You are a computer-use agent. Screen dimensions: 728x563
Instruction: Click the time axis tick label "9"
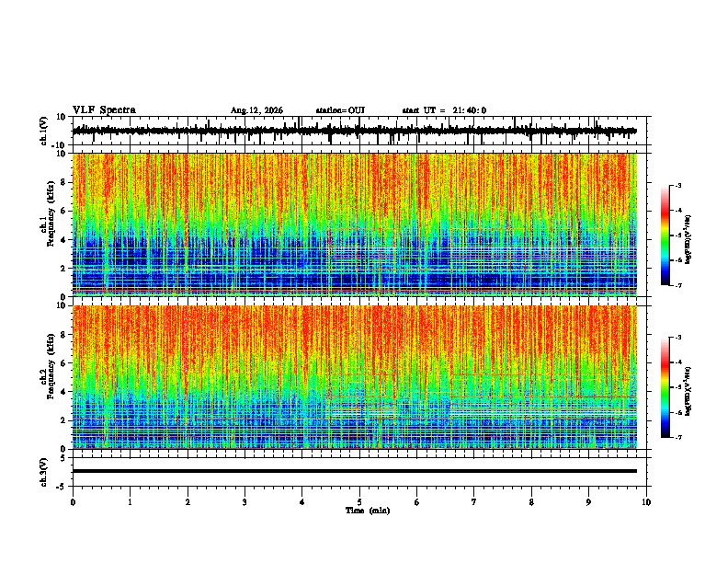(588, 502)
